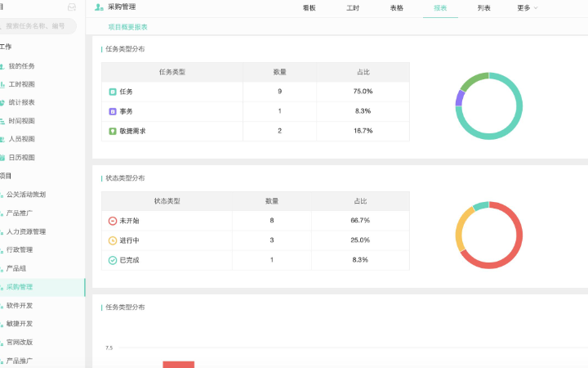588x368 pixels.
Task: Switch to the 工时 tab
Action: (x=353, y=8)
